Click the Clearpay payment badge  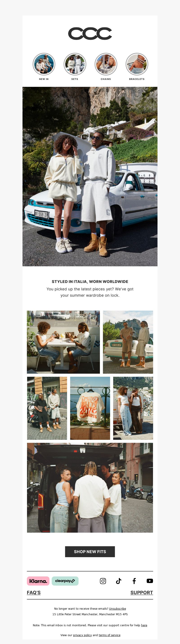(65, 581)
